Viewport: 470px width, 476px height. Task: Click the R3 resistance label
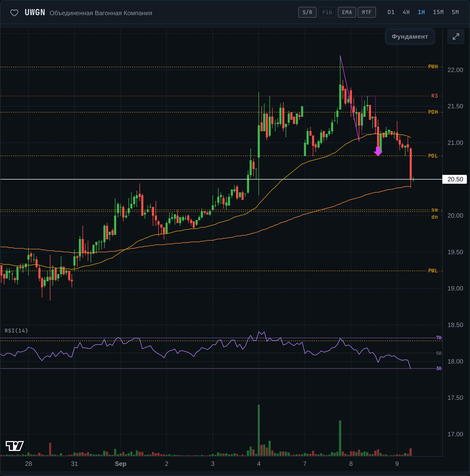(x=434, y=96)
